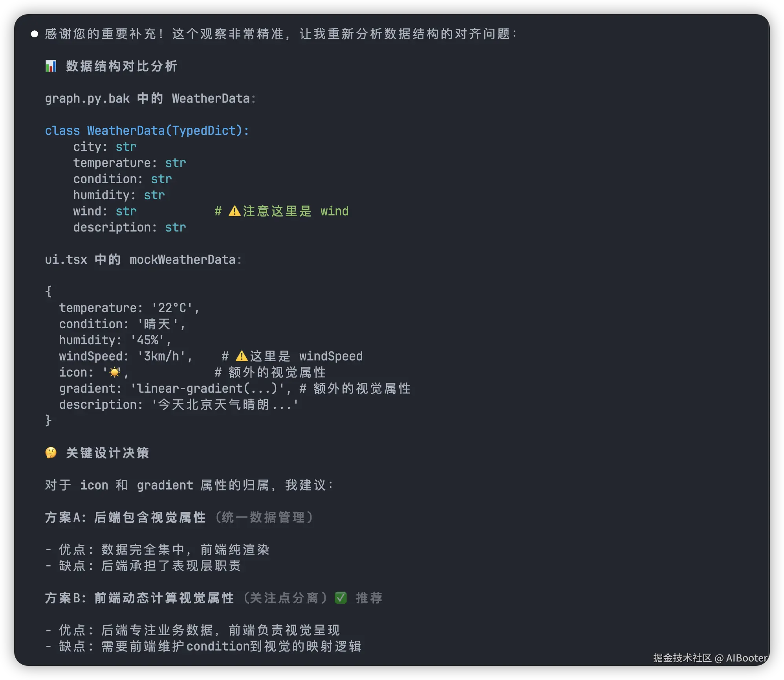Click the class WeatherData(TypedDict) line
The image size is (784, 680).
pos(147,130)
